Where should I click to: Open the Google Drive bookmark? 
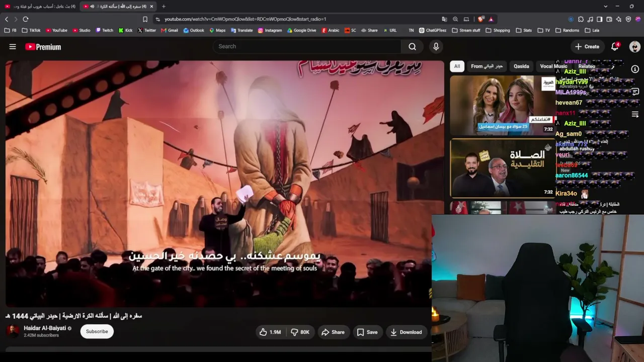tap(302, 30)
